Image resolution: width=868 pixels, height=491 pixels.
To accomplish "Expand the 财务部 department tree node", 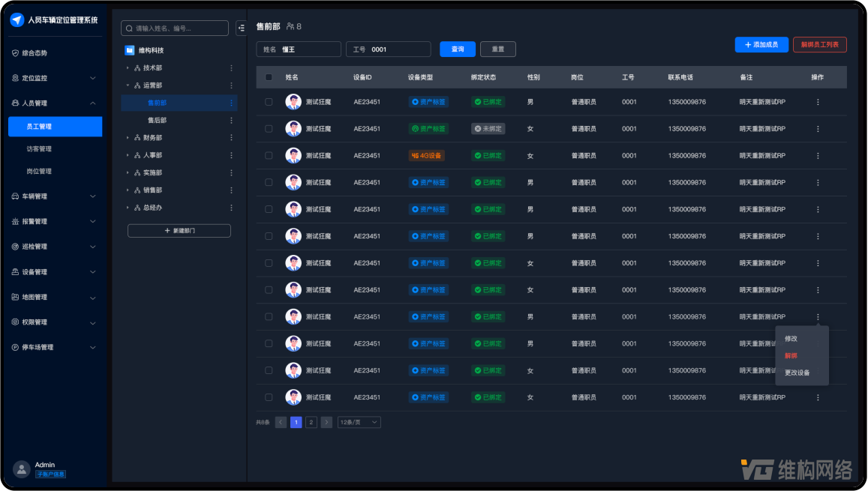I will click(x=128, y=138).
